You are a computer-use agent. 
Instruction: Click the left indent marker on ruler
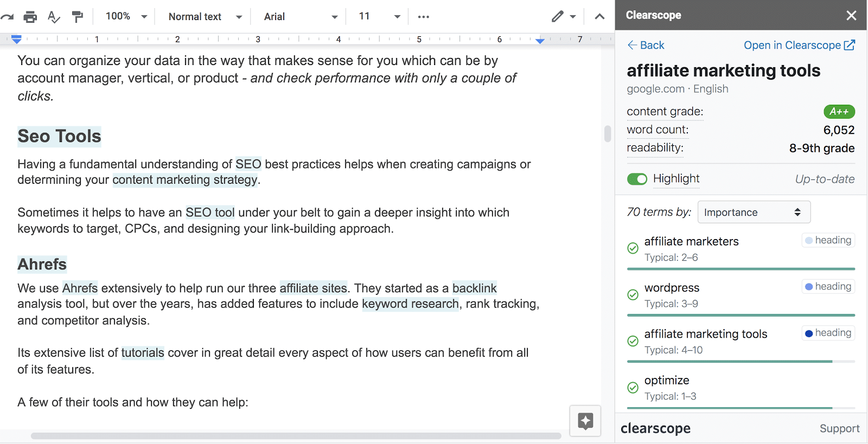16,39
